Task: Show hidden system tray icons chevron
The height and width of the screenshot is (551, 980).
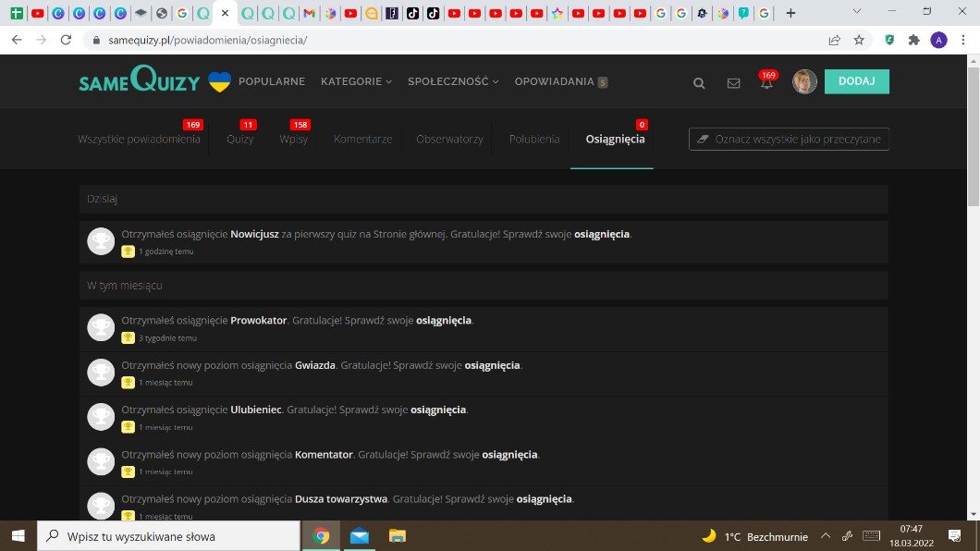Action: tap(825, 536)
